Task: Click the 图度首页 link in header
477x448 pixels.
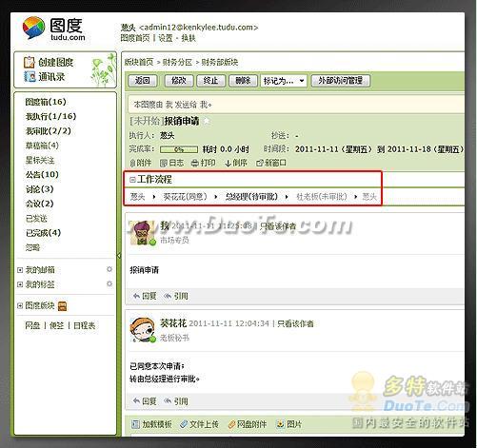Action: point(135,38)
